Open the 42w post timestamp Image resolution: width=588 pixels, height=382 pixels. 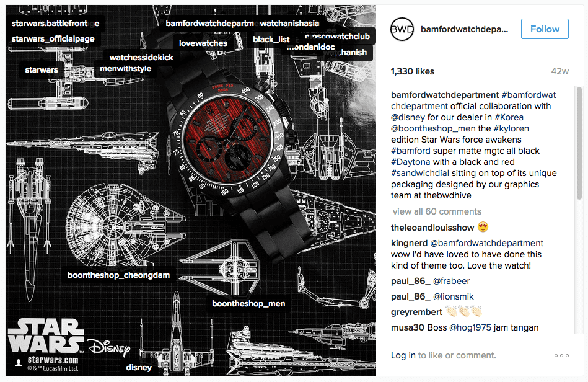point(560,71)
